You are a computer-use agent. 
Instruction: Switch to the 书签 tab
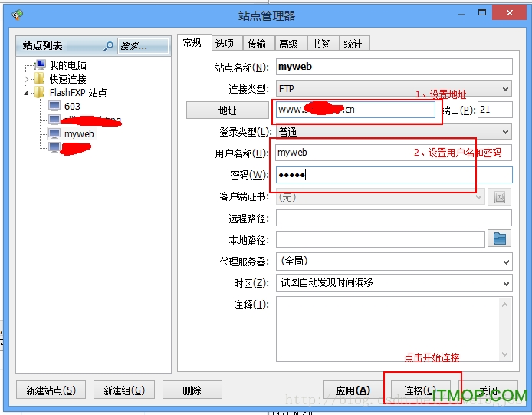323,44
